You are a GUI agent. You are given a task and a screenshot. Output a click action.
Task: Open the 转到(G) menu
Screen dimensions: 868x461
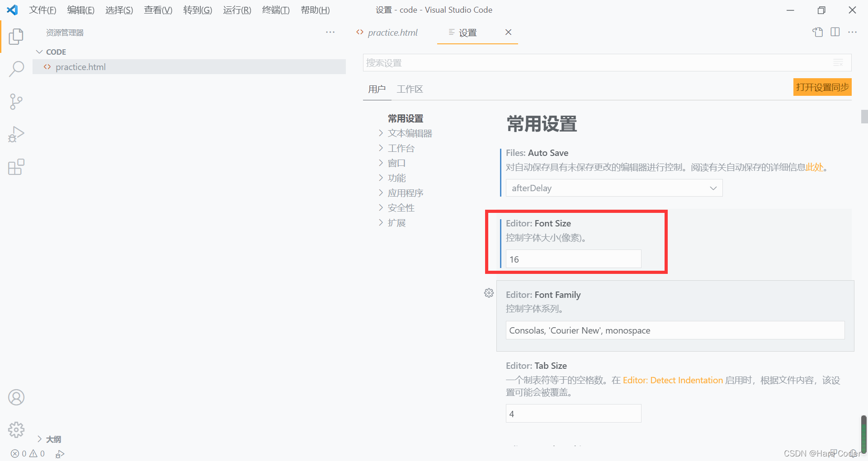(x=198, y=10)
